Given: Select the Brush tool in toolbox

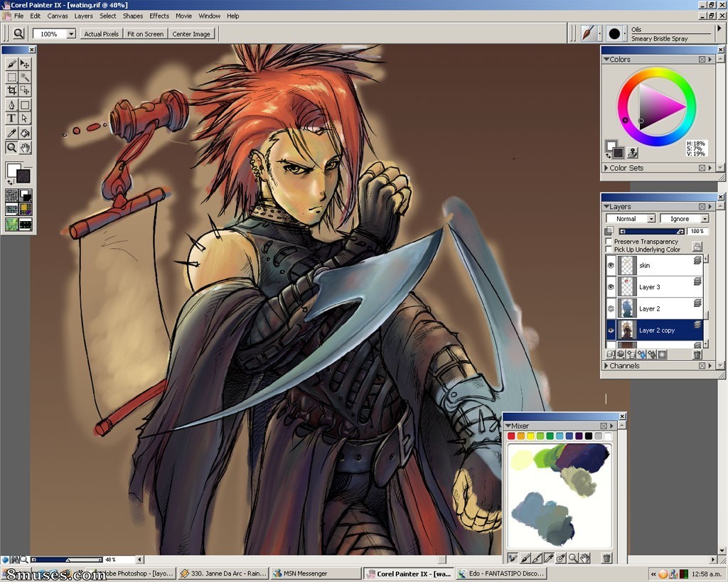Looking at the screenshot, I should (11, 63).
